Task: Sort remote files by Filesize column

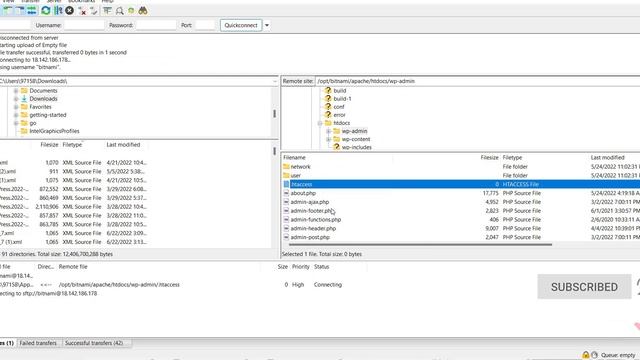Action: (x=489, y=158)
